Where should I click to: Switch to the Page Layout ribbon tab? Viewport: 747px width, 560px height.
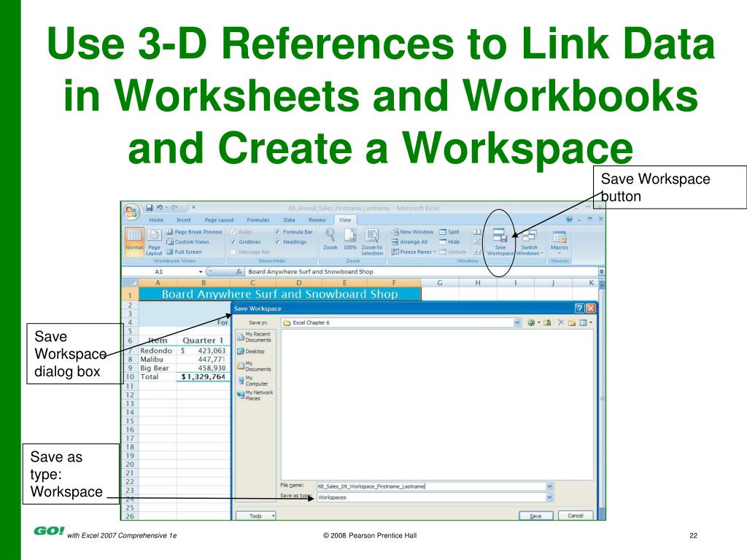219,220
